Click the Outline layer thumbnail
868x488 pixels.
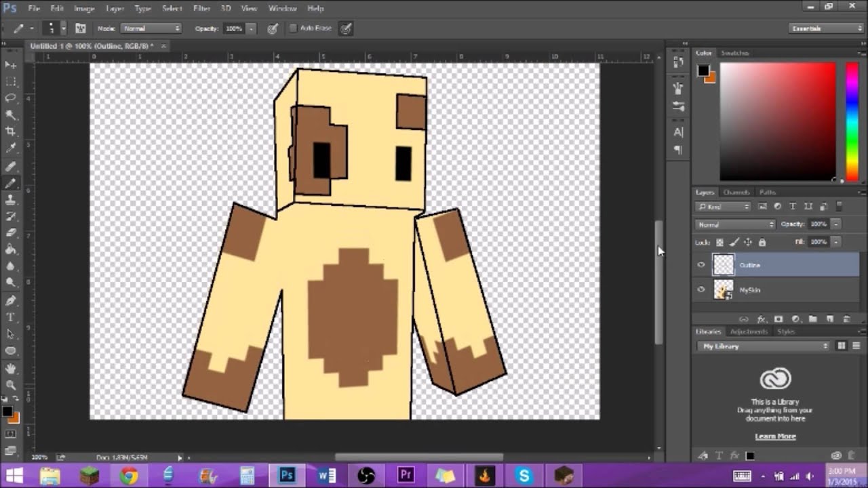pos(724,265)
